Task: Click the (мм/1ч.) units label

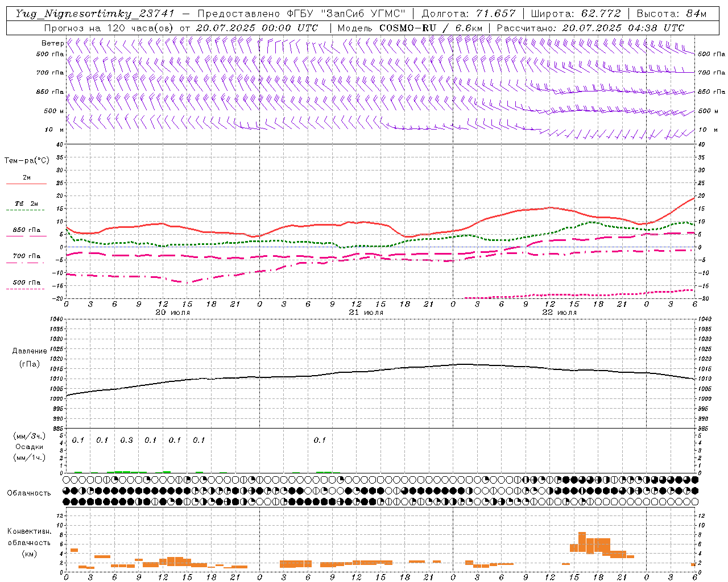Action: coord(29,458)
